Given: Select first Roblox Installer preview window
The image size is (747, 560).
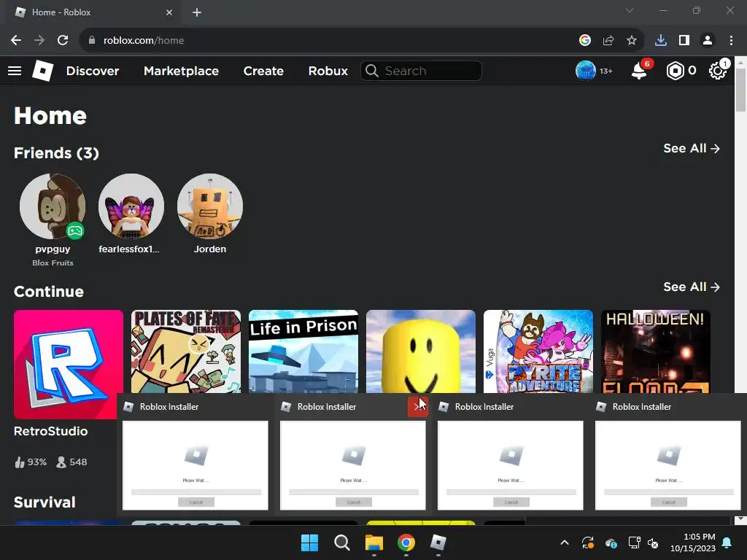Looking at the screenshot, I should click(196, 465).
